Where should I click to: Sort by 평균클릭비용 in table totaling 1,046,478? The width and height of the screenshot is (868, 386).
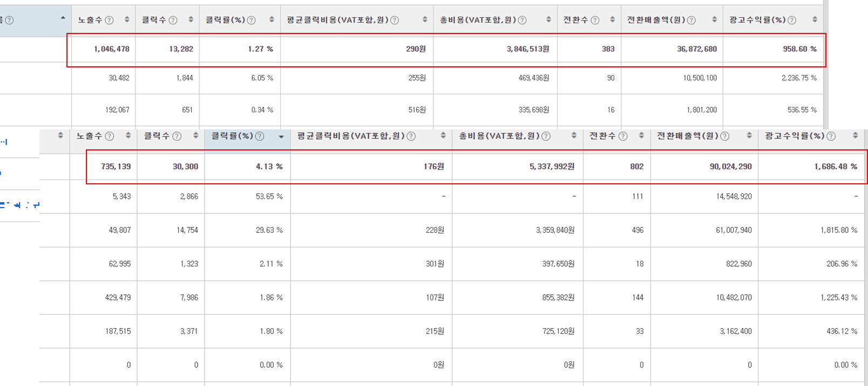(425, 19)
